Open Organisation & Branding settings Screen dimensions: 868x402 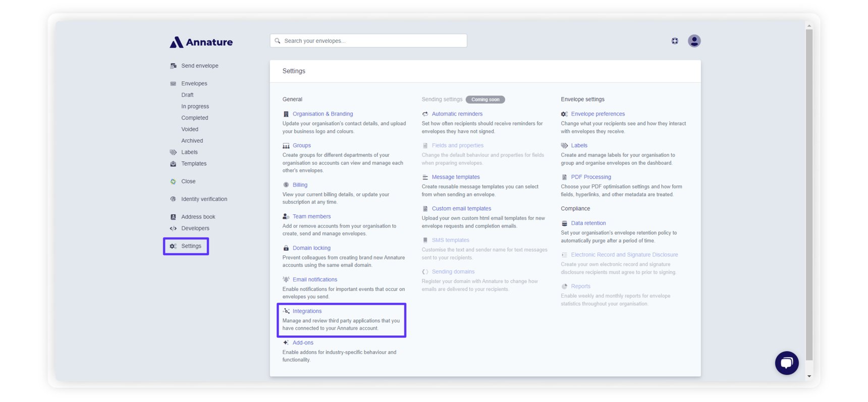(x=322, y=114)
